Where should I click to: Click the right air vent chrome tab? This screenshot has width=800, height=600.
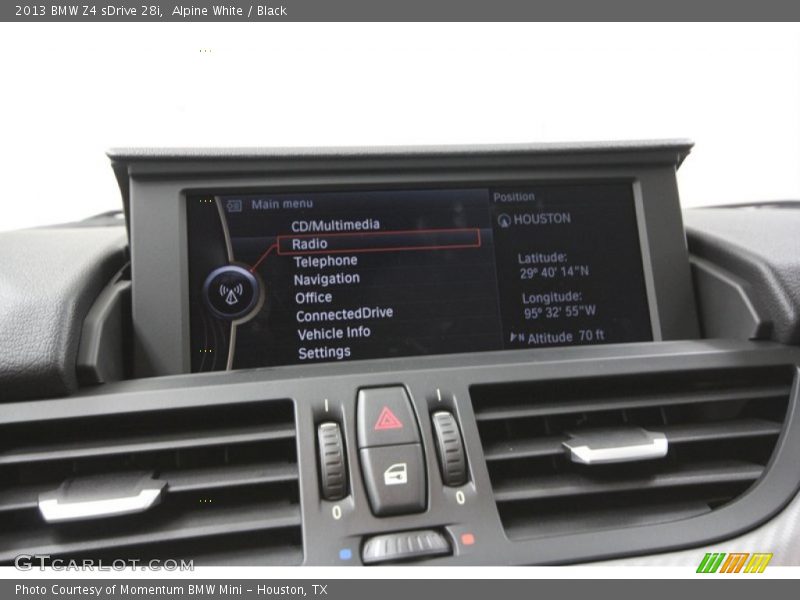615,445
